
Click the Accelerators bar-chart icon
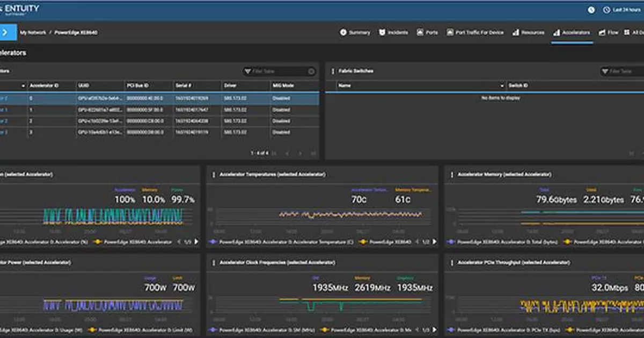click(x=557, y=33)
